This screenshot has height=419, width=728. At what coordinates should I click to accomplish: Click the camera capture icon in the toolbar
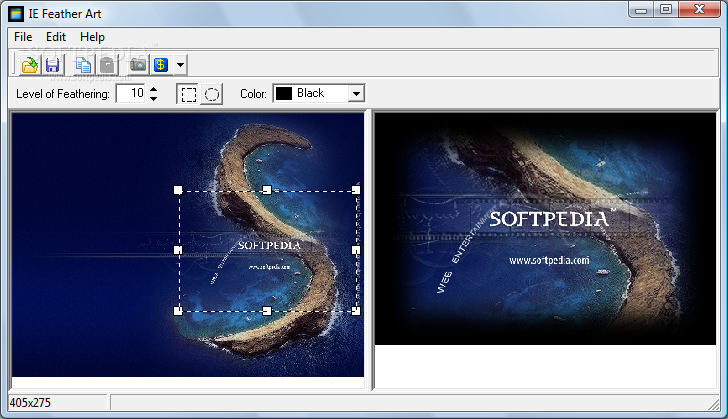point(137,65)
